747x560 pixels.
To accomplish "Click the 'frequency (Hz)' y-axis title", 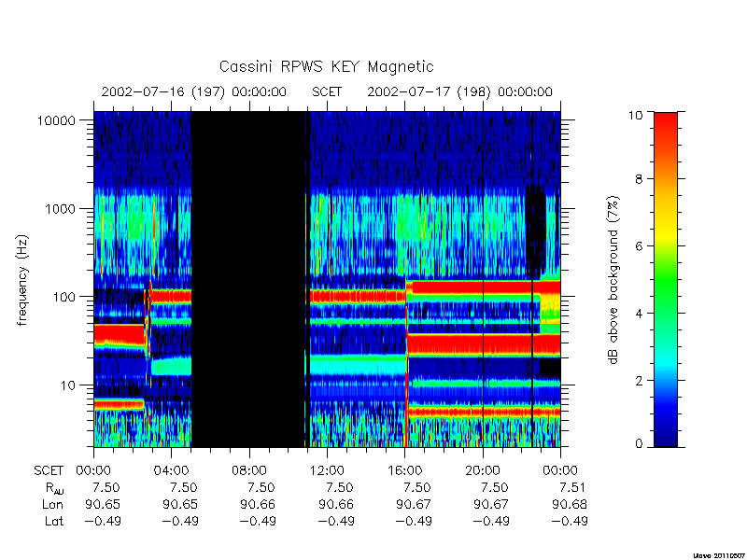I will point(22,280).
